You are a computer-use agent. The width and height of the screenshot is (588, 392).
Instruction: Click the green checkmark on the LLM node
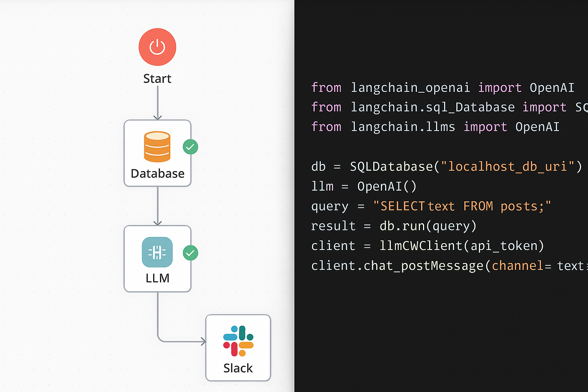pos(190,253)
